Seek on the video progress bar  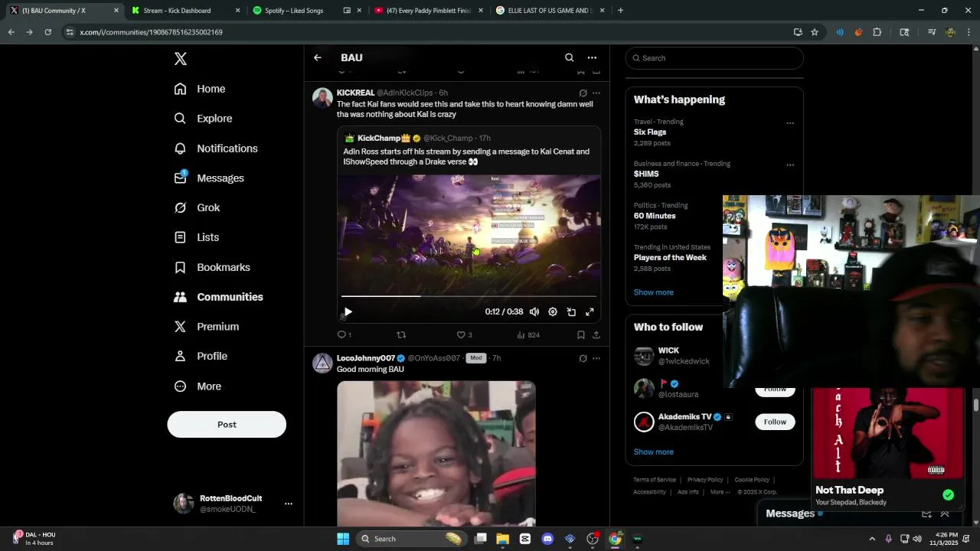[469, 295]
